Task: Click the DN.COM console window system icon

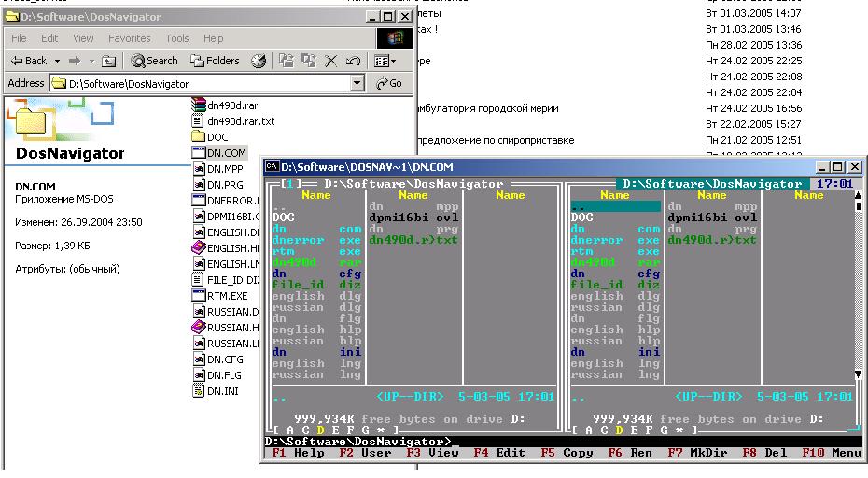Action: [x=272, y=166]
